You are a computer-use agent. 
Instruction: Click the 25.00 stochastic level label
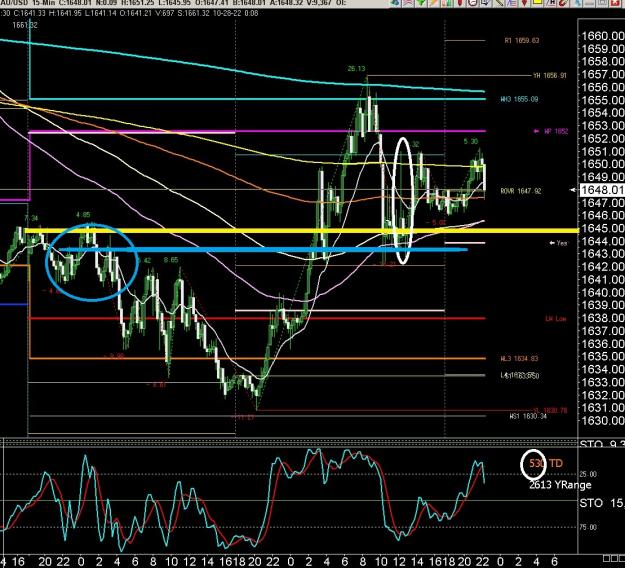(588, 474)
